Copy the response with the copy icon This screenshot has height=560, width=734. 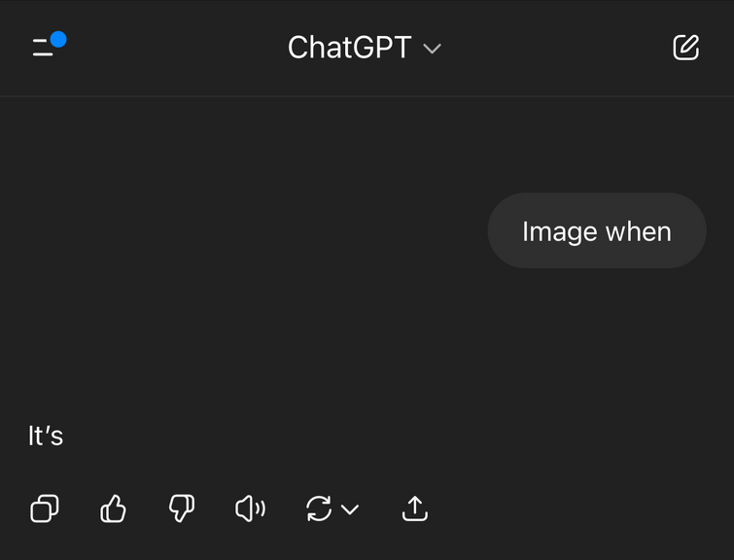45,508
